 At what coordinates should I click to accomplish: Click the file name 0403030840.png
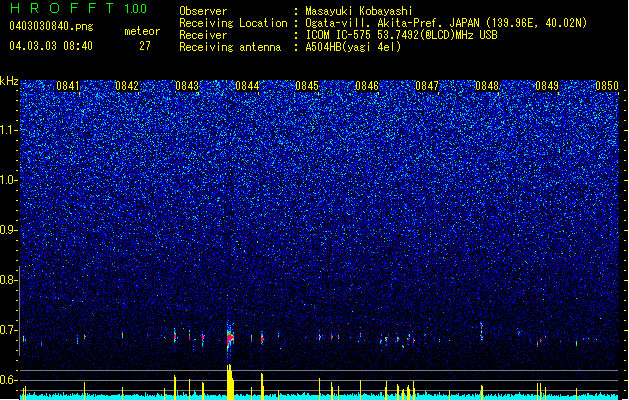click(x=51, y=26)
